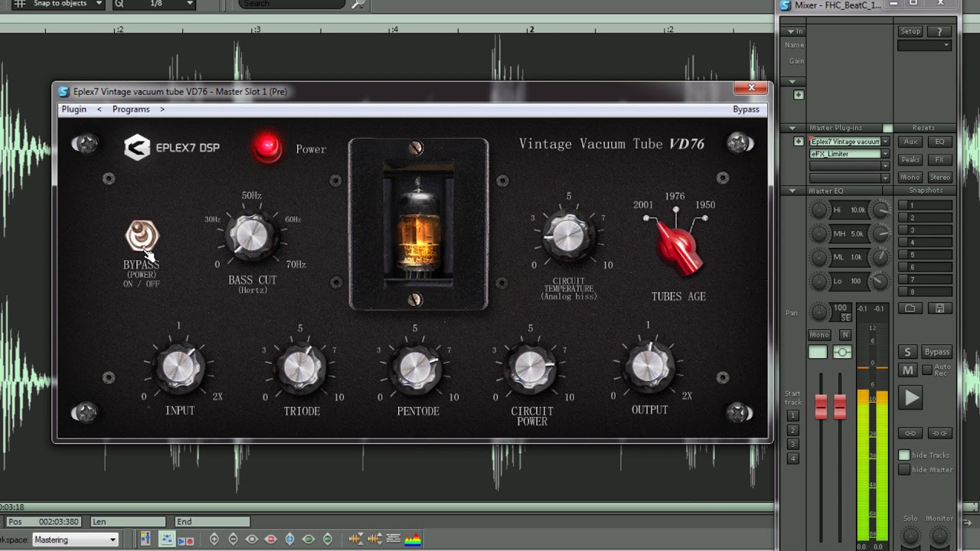Open snapshot folder icon in Mixer

click(910, 308)
